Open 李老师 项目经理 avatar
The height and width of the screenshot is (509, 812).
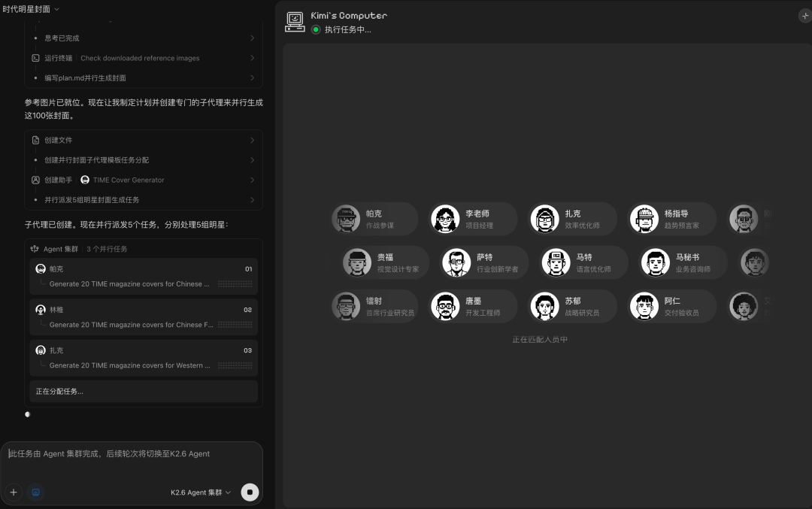(445, 218)
